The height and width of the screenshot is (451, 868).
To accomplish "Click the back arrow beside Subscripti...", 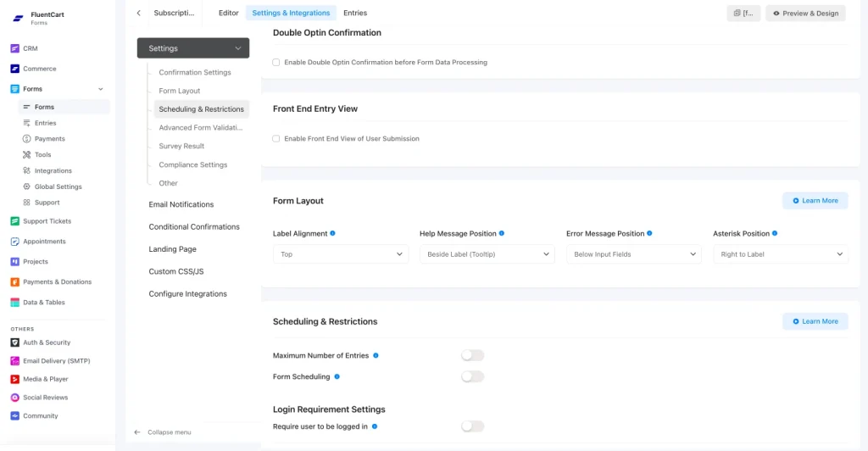I will [x=139, y=13].
